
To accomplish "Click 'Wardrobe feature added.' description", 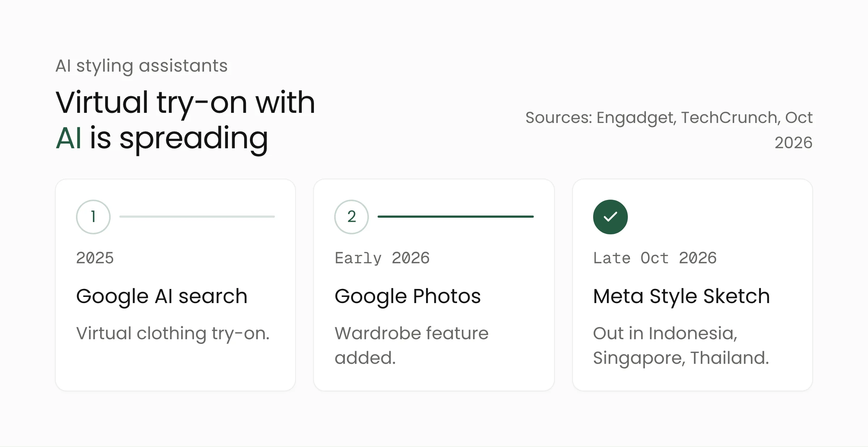I will pos(412,346).
